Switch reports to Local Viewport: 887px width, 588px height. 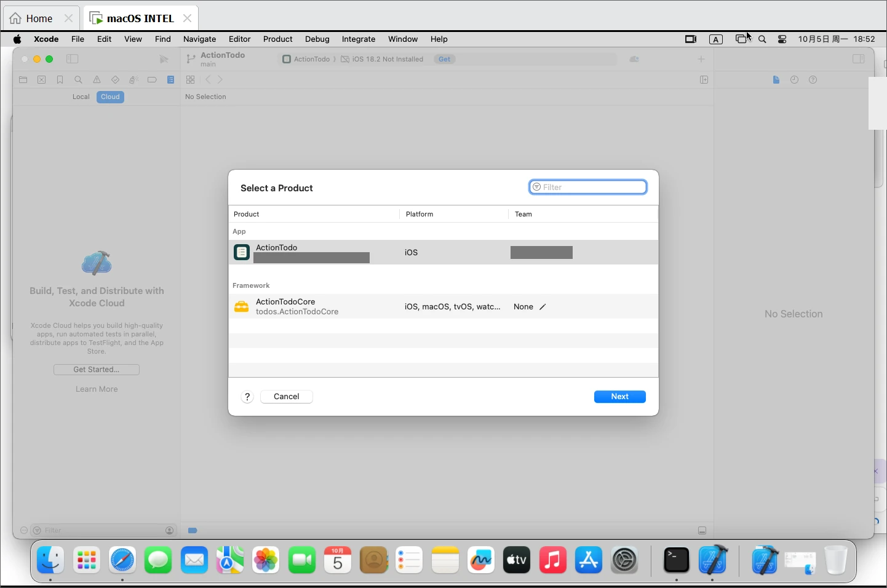click(x=81, y=97)
